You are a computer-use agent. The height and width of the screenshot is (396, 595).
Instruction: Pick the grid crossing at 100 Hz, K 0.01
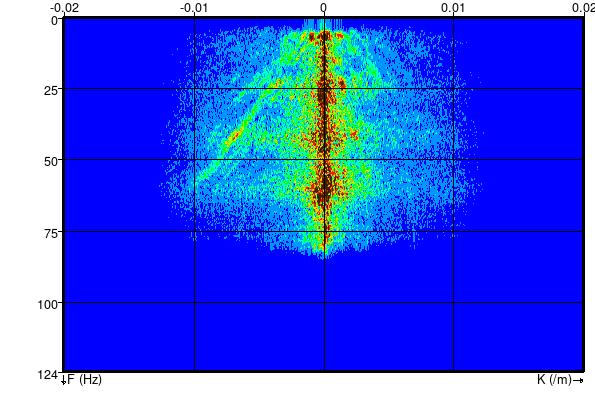(453, 302)
